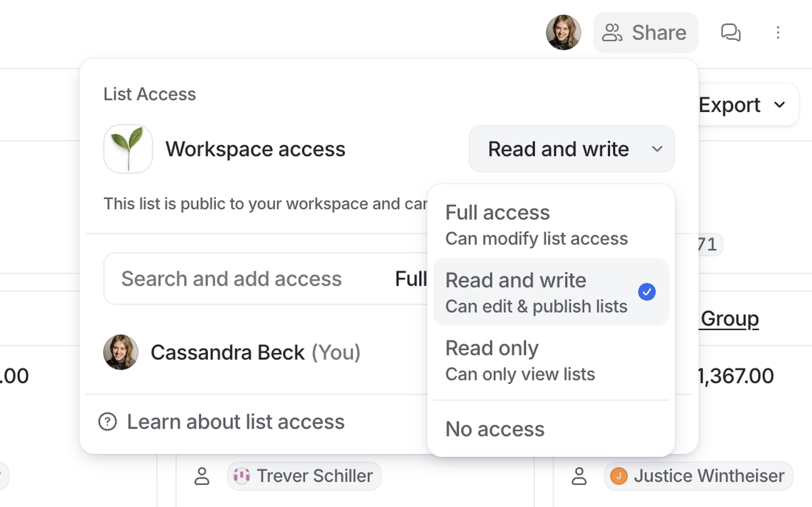812x507 pixels.
Task: Click the blue checkmark on Read and write
Action: pyautogui.click(x=646, y=292)
